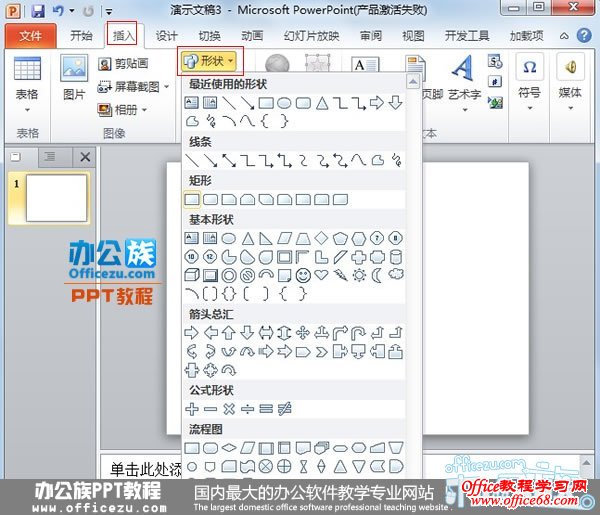
Task: Select the cube shape in basic shapes
Action: (x=192, y=275)
